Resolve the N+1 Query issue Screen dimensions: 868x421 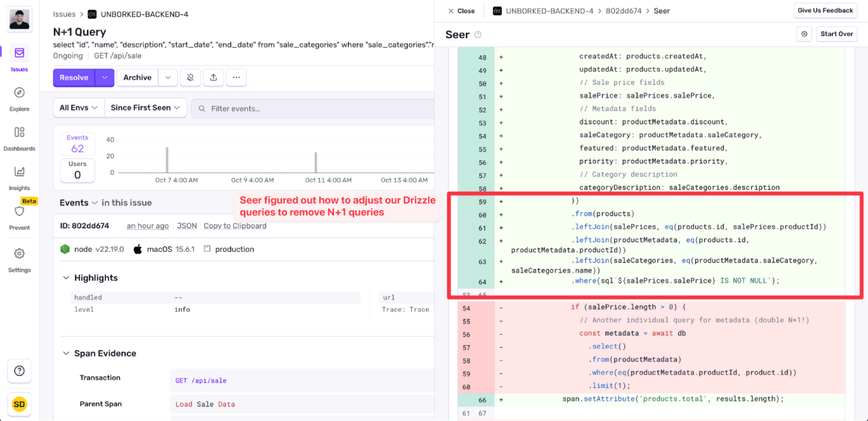(73, 77)
